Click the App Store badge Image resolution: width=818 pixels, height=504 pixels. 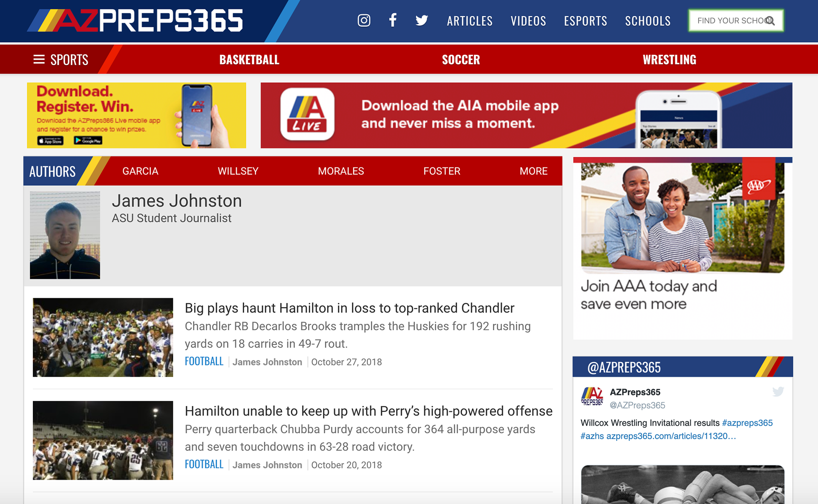tap(50, 141)
